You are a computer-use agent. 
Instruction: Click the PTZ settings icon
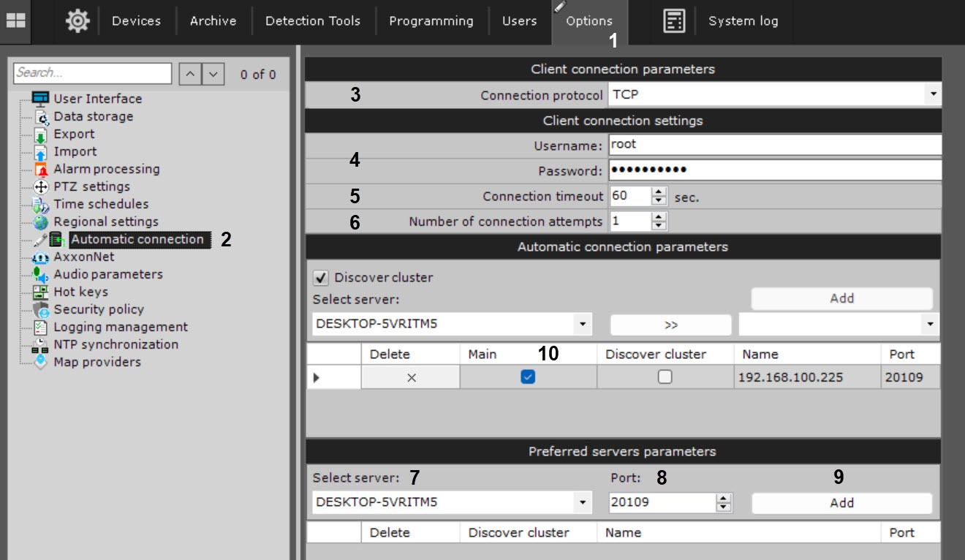click(x=41, y=186)
